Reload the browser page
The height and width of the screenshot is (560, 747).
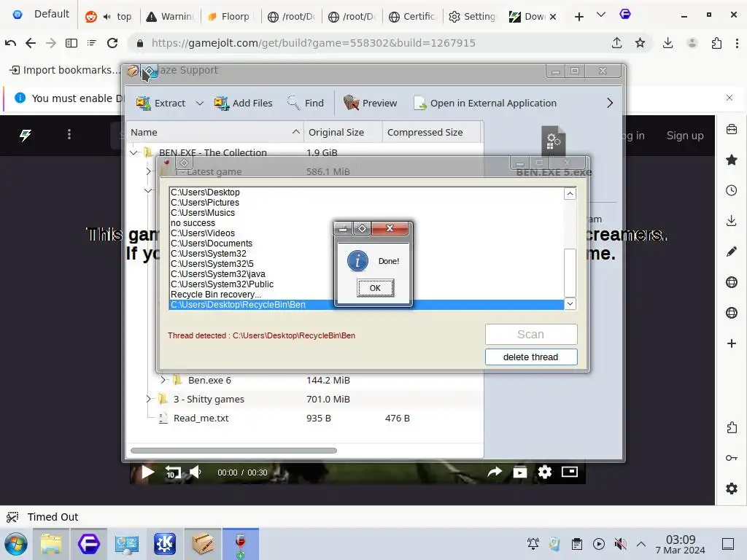tap(112, 43)
